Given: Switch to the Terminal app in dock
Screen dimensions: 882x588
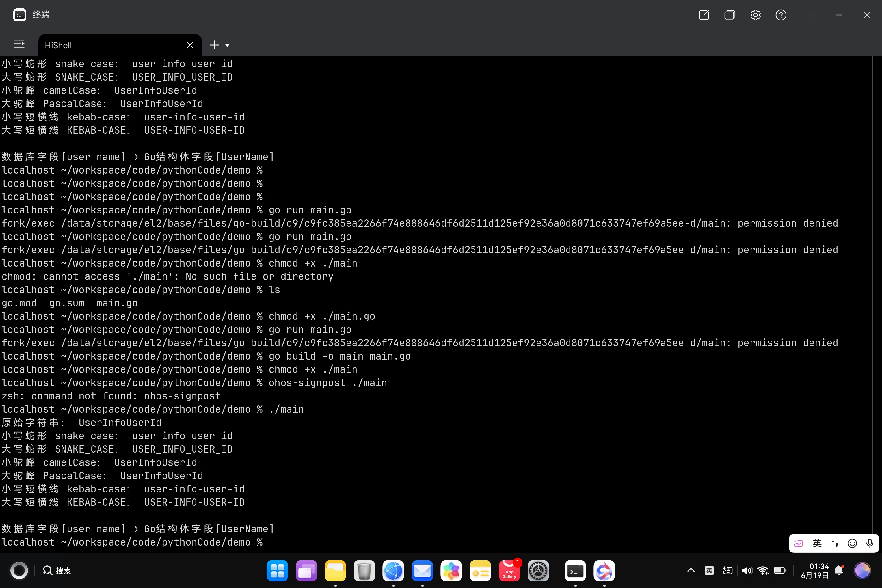Looking at the screenshot, I should (x=575, y=571).
